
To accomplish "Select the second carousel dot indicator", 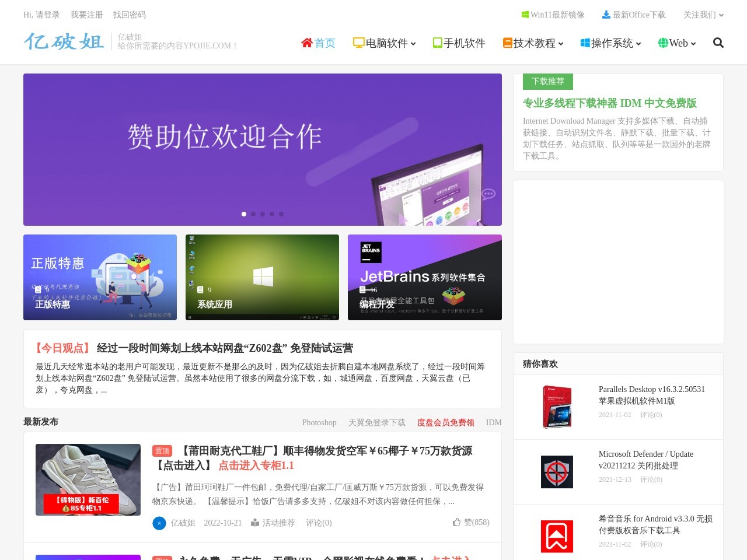I will [x=253, y=214].
